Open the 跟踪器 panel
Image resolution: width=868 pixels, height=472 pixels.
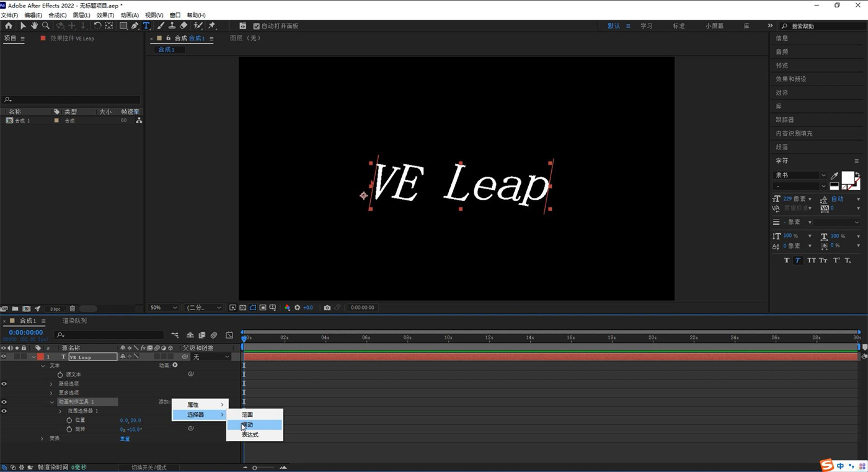pyautogui.click(x=784, y=120)
